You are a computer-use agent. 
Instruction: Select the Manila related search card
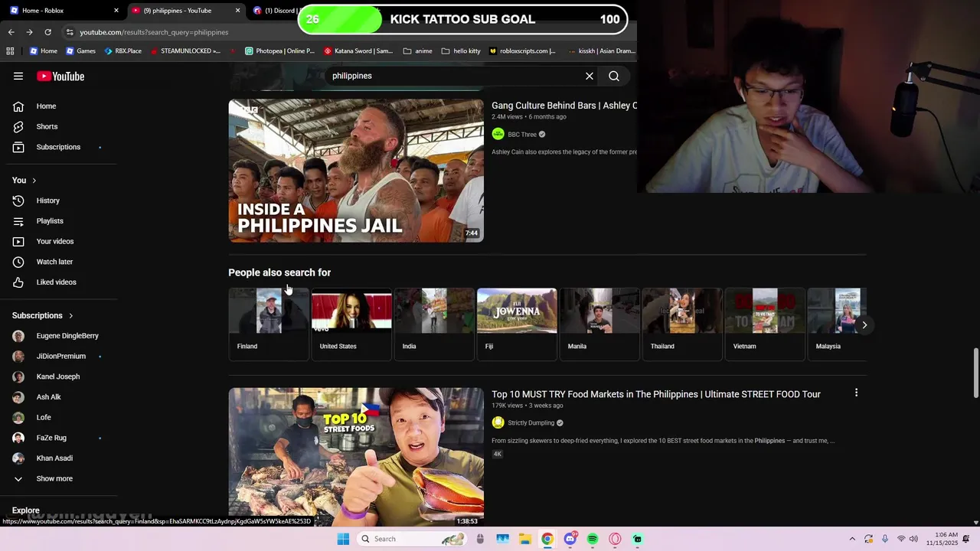click(599, 324)
